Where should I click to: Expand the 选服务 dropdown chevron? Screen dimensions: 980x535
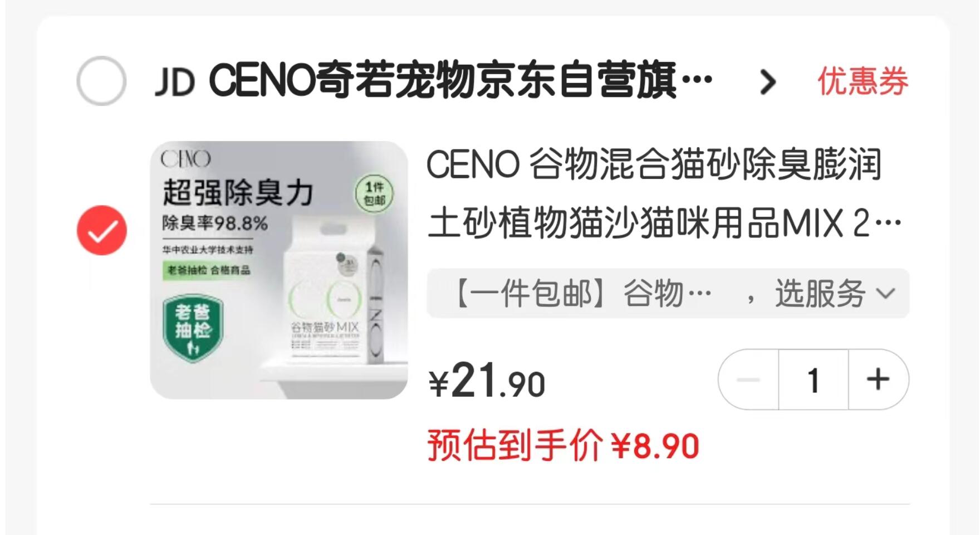pos(885,293)
